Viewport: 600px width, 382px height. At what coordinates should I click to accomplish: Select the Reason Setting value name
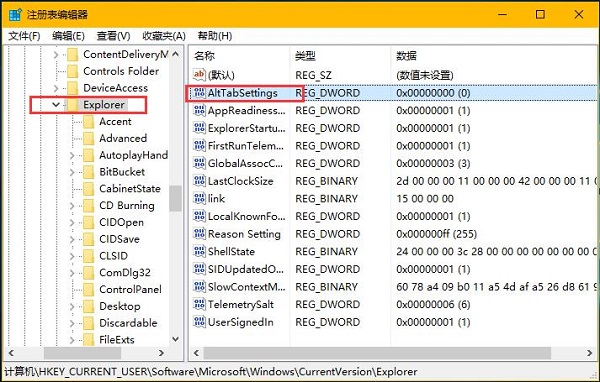click(244, 233)
